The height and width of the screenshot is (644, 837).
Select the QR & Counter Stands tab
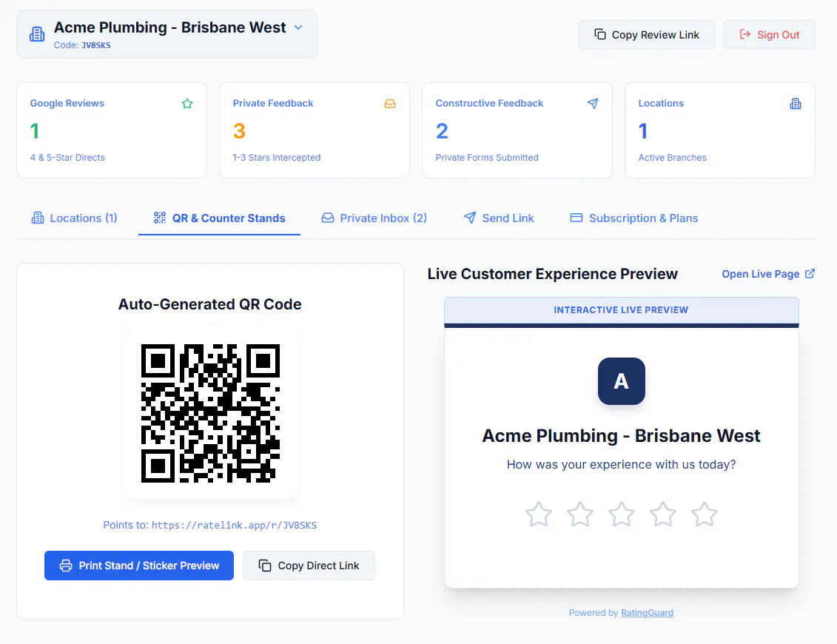point(219,218)
